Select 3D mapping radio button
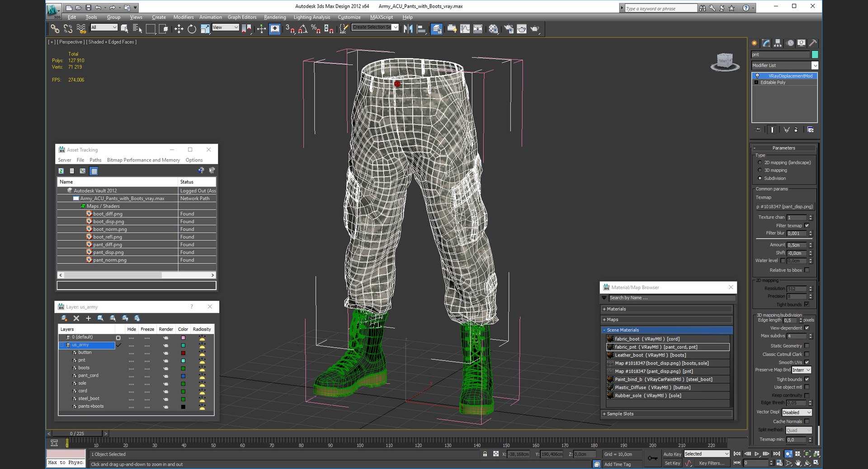 [x=759, y=170]
